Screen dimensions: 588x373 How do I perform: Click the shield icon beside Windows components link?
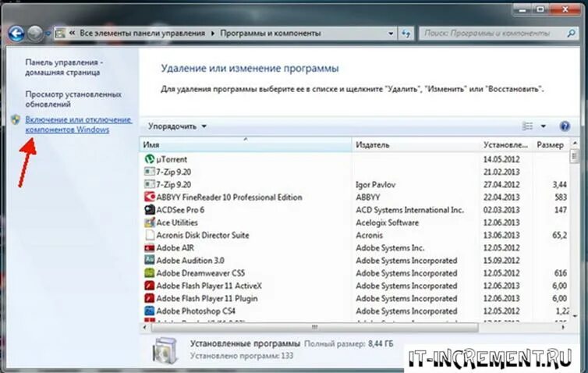pos(16,119)
